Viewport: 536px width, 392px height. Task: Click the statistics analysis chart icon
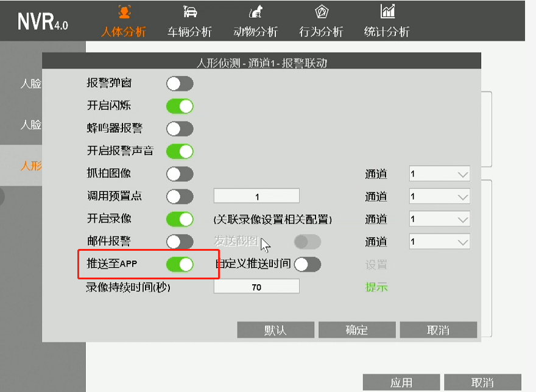click(387, 12)
